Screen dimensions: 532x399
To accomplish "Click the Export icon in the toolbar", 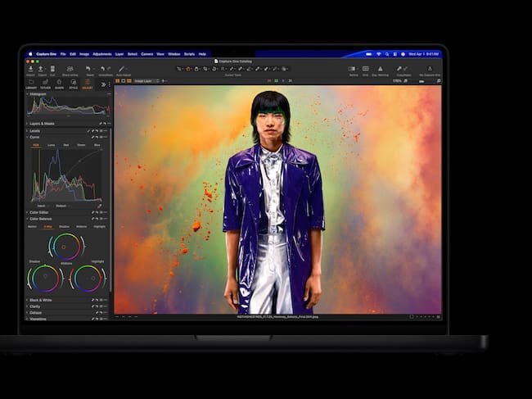I will (x=43, y=70).
